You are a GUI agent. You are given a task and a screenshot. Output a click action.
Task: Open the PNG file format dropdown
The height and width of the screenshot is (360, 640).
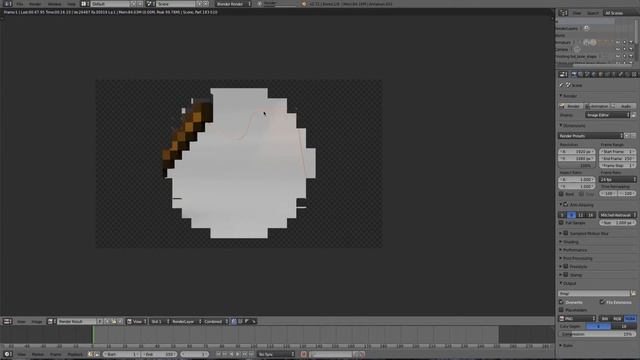pyautogui.click(x=577, y=319)
